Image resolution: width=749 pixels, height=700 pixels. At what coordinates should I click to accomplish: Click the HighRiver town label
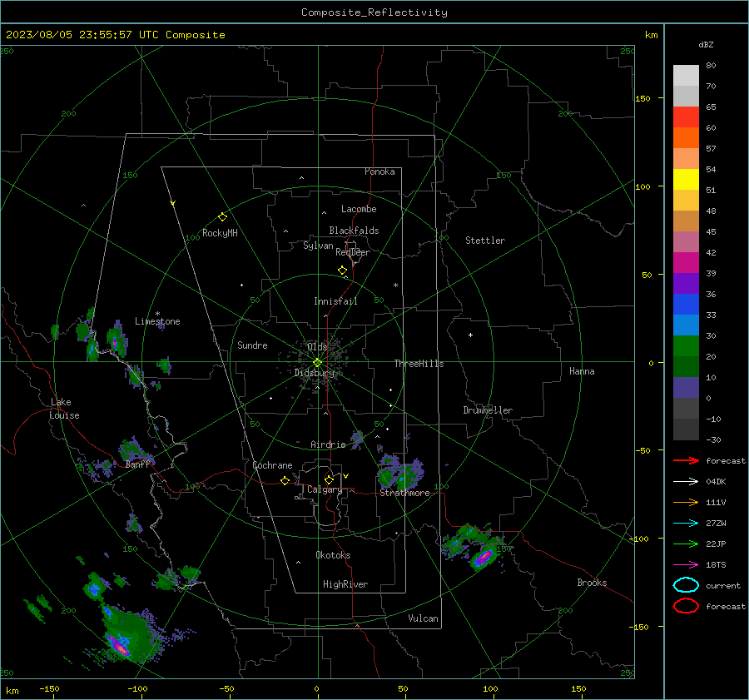coord(345,584)
